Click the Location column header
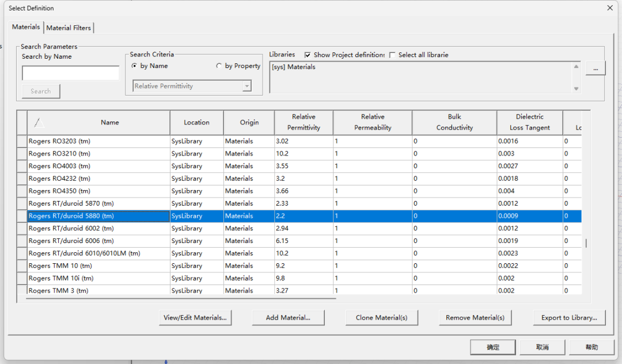Viewport: 622px width, 364px height. (196, 123)
